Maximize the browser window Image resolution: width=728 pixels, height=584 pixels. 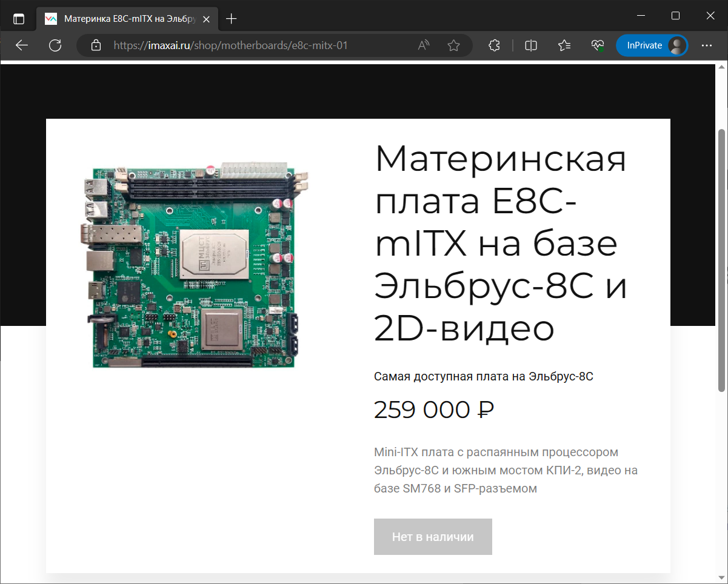click(675, 16)
